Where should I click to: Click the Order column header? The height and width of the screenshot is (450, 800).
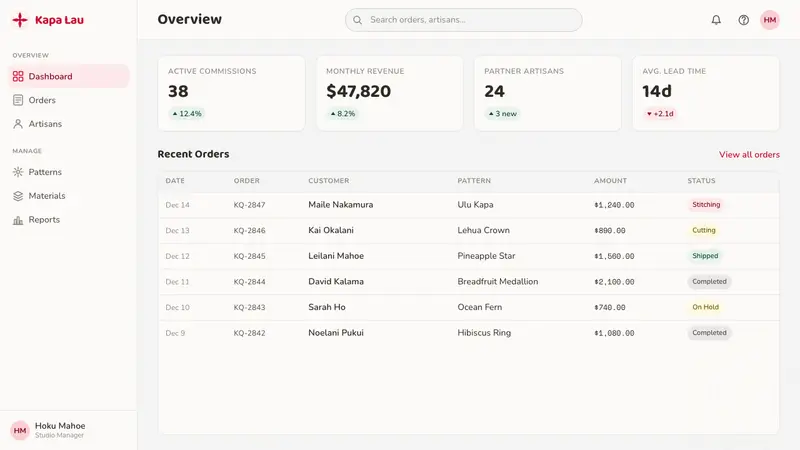[246, 181]
